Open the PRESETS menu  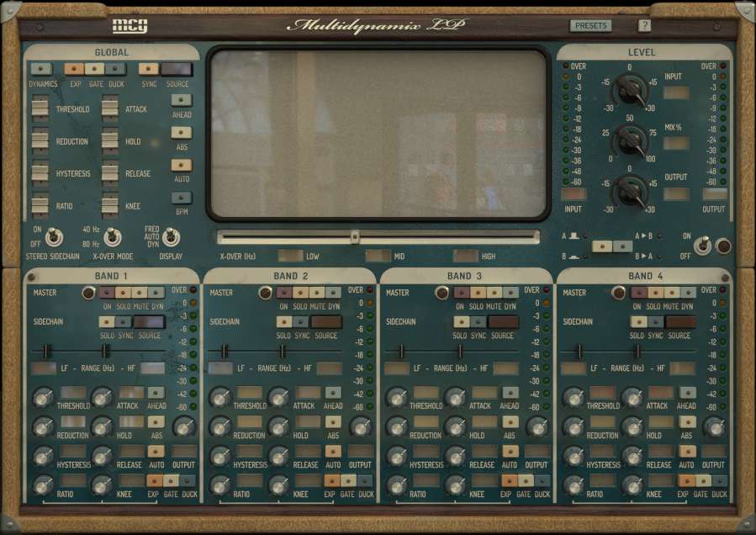(x=590, y=25)
